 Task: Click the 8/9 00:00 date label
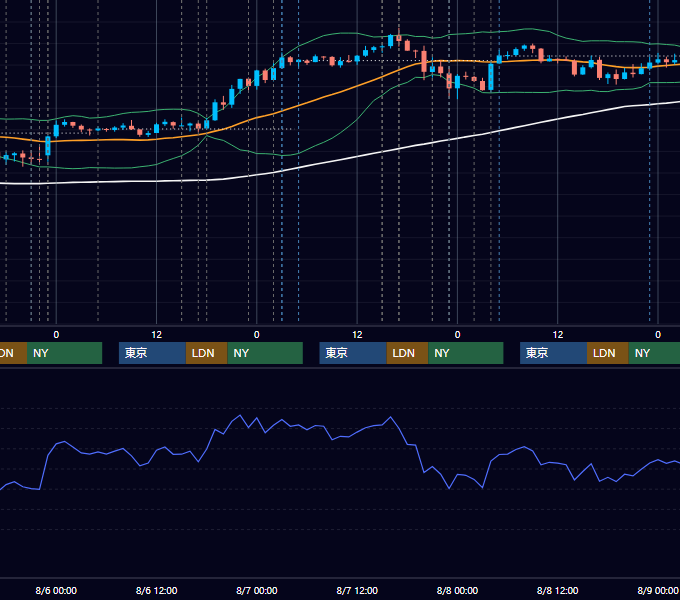pos(658,590)
